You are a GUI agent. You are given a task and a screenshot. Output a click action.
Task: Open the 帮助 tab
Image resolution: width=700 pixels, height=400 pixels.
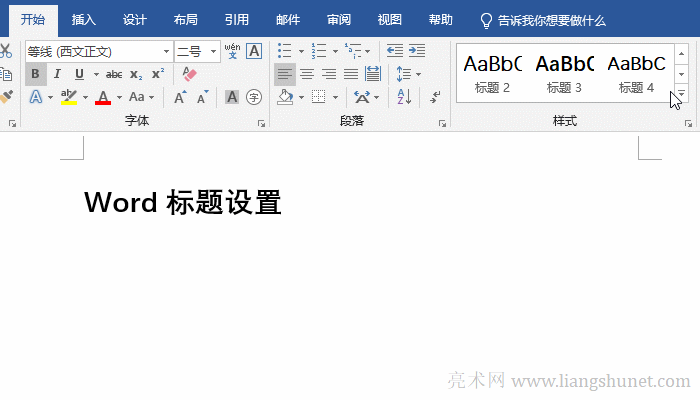point(441,20)
